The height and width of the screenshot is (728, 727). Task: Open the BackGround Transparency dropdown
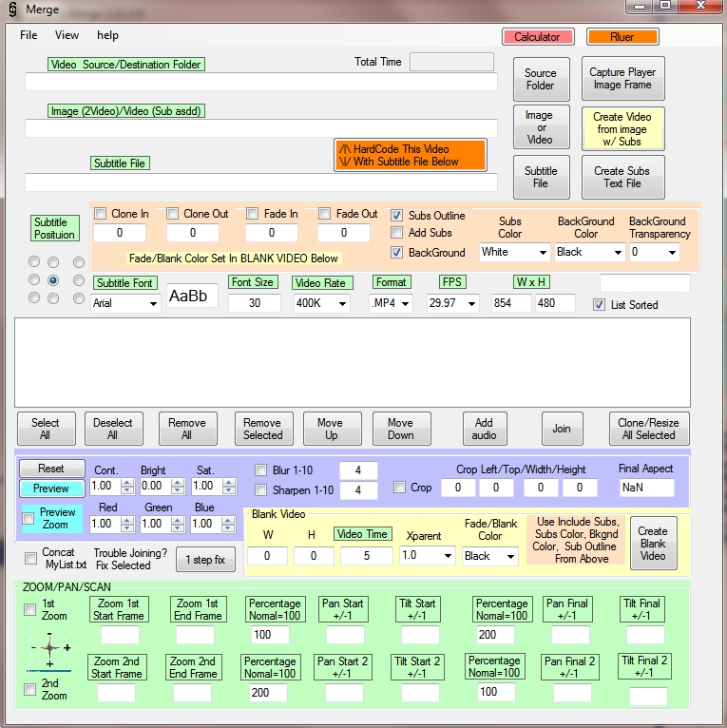click(x=654, y=252)
